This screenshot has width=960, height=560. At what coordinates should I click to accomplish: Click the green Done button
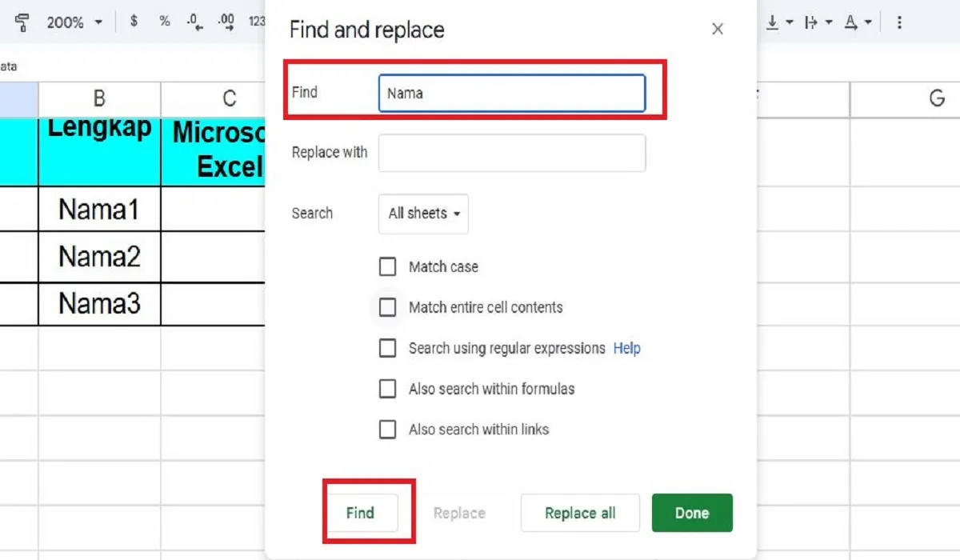[692, 513]
